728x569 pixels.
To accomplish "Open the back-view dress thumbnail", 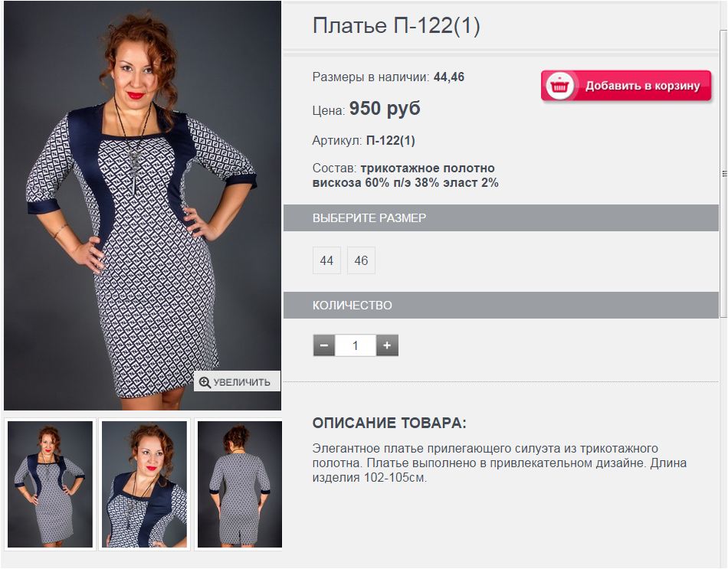I will [240, 484].
